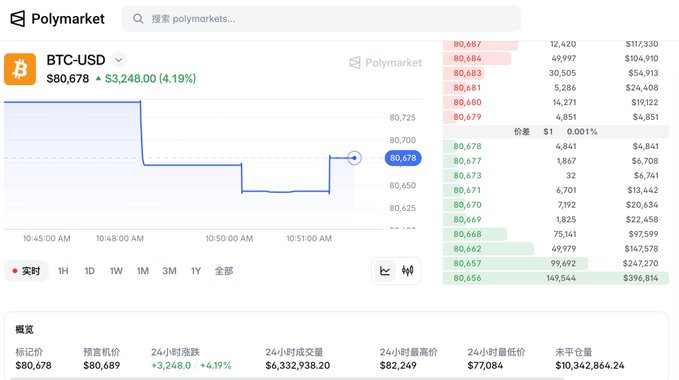Click bid price 80,670
The width and height of the screenshot is (679, 380).
467,205
